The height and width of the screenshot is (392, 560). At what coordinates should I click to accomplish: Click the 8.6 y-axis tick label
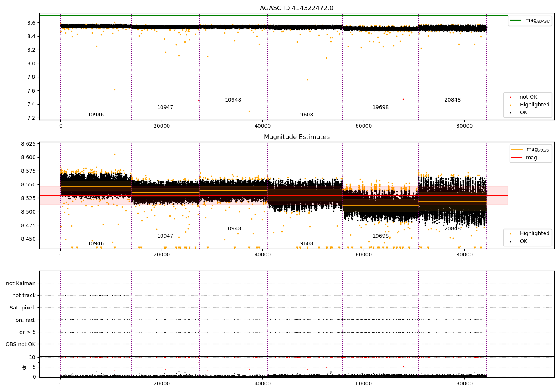(31, 23)
